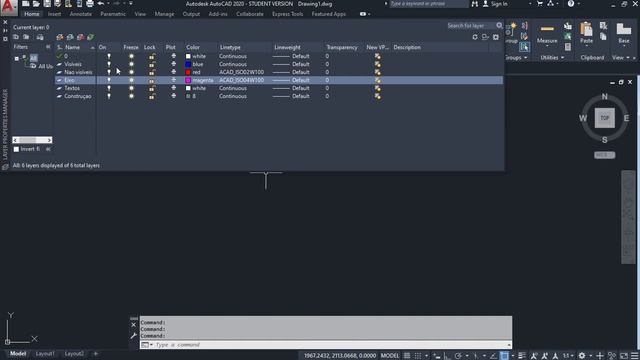
Task: Switch to the Annotate ribbon tab
Action: pos(80,14)
